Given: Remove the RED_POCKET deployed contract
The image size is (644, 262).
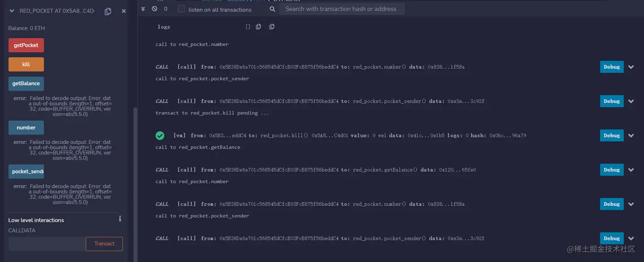Looking at the screenshot, I should point(124,11).
